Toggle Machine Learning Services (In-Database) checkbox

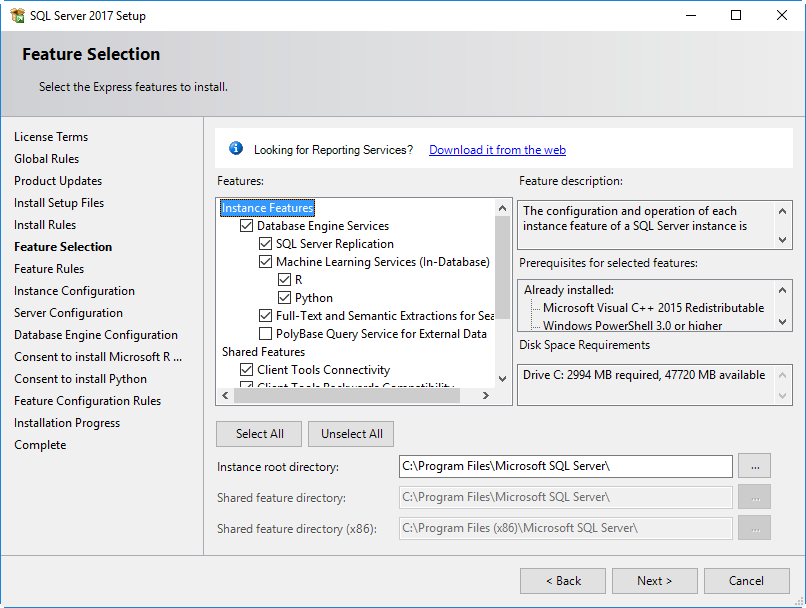point(265,262)
